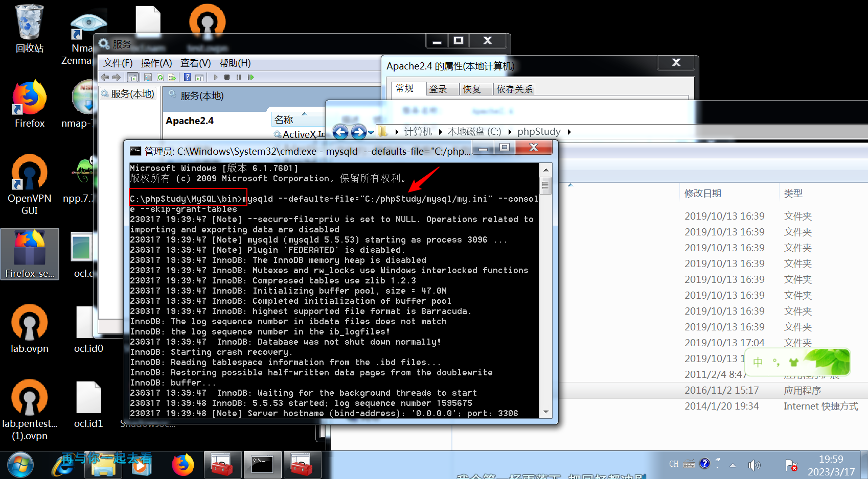Click the CH input language indicator

pyautogui.click(x=674, y=464)
